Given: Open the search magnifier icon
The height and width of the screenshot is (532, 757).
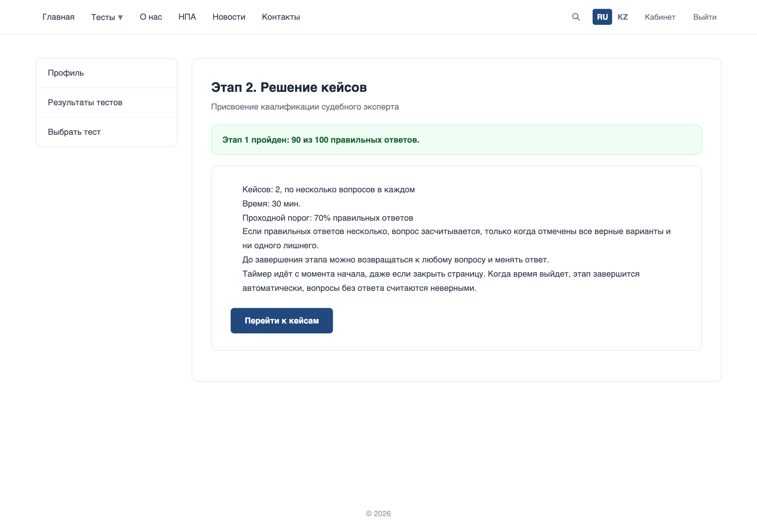Looking at the screenshot, I should click(576, 17).
